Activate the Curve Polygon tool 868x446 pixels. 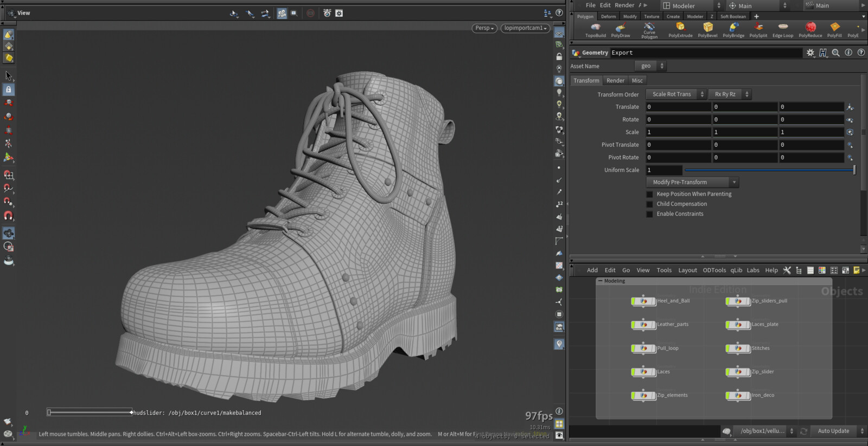click(649, 30)
